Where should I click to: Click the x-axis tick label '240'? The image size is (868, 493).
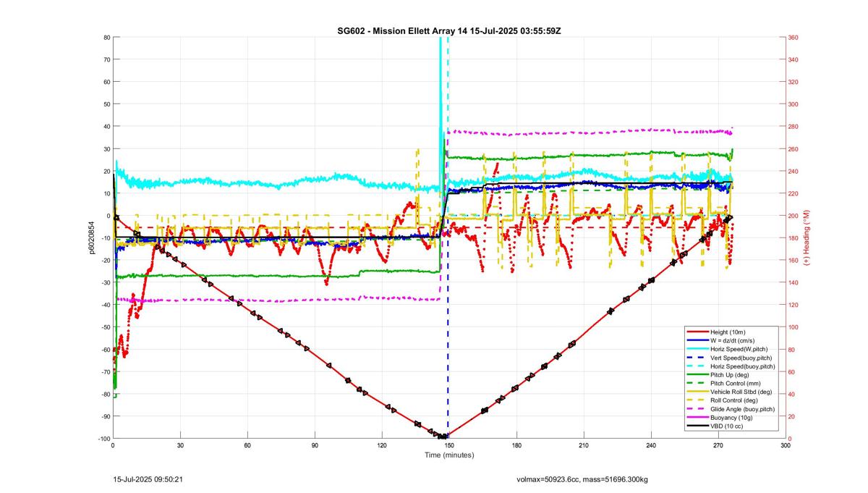(651, 445)
